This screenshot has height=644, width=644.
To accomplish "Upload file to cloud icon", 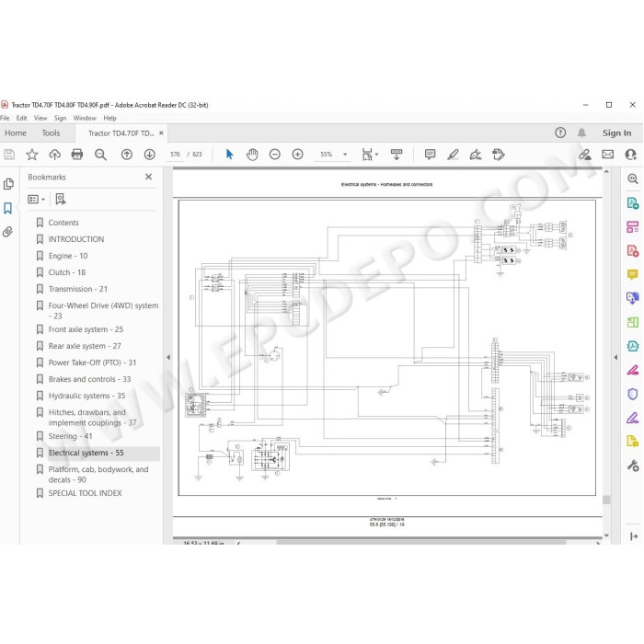I will pyautogui.click(x=54, y=155).
